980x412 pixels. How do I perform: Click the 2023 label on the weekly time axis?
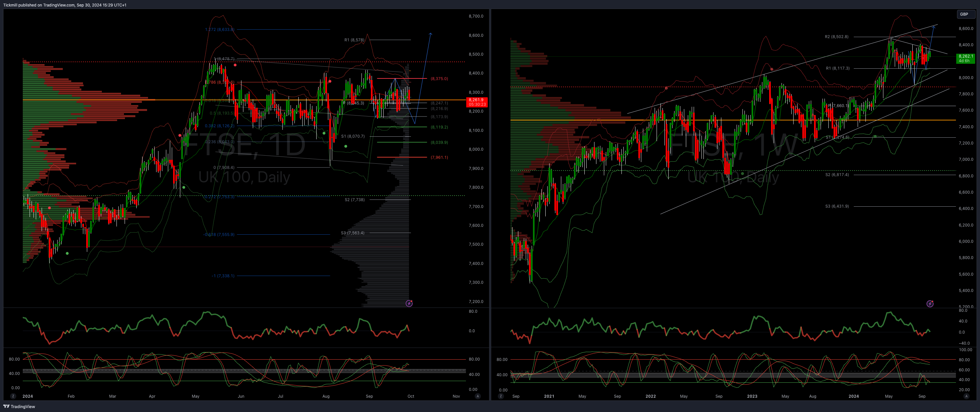pyautogui.click(x=752, y=396)
